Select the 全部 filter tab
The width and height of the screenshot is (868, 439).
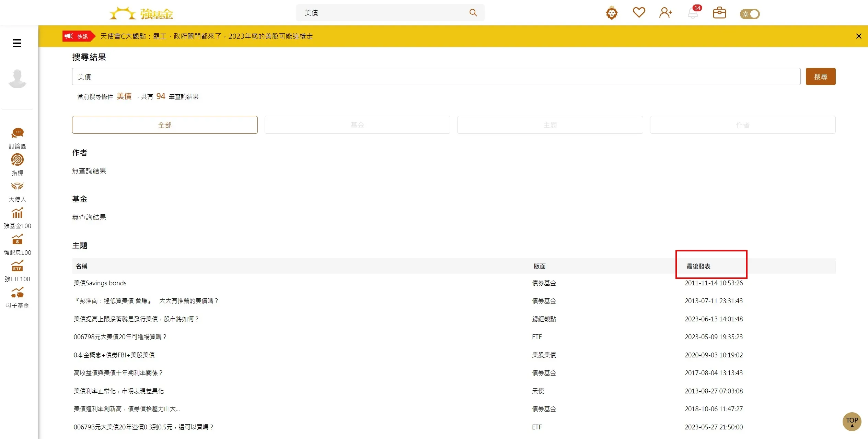(165, 125)
